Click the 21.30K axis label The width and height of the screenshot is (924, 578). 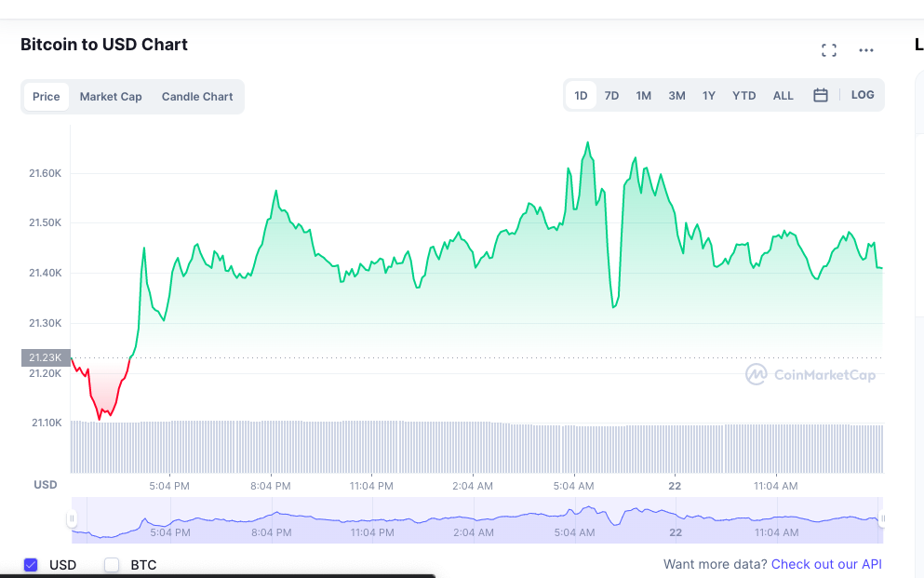46,323
